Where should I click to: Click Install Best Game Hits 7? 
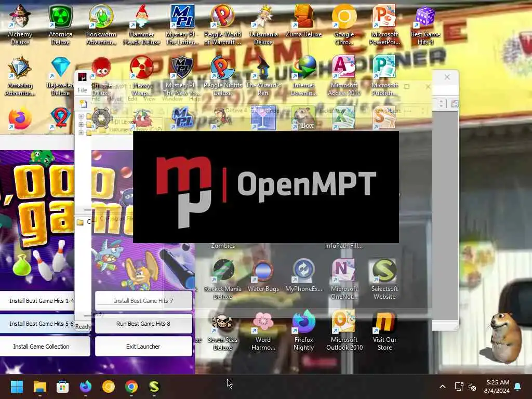point(143,301)
